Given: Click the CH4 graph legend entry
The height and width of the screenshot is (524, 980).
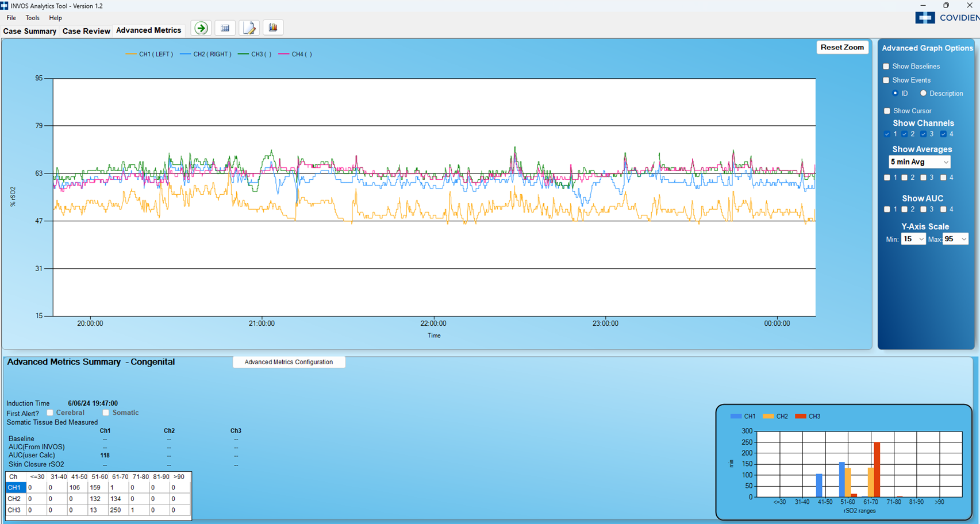Looking at the screenshot, I should [295, 54].
